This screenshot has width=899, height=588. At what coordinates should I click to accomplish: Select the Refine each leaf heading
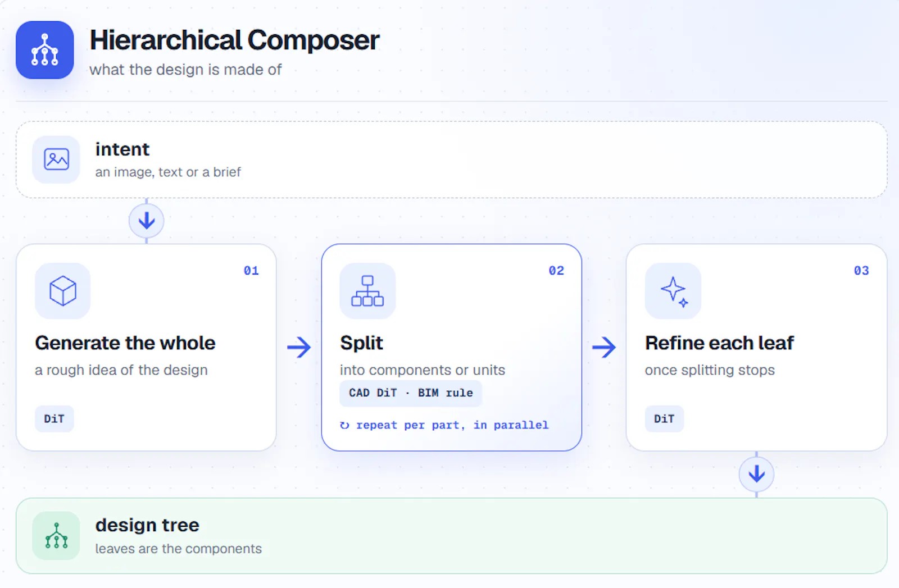pos(719,343)
